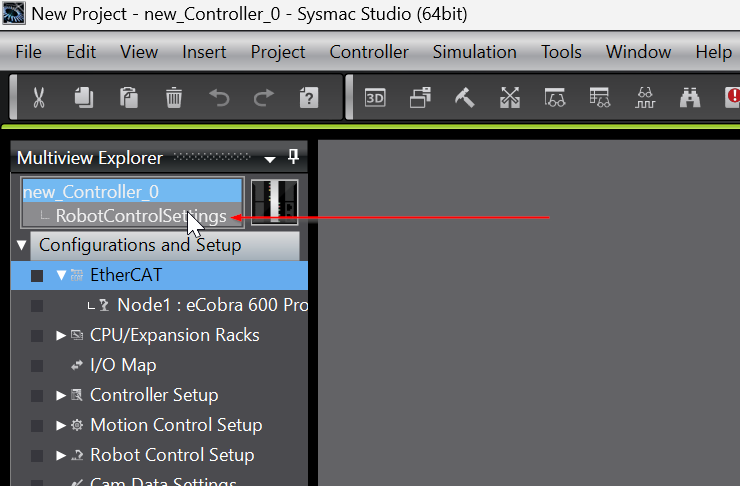The width and height of the screenshot is (740, 486).
Task: Toggle the square beside Robot Control Setup
Action: pyautogui.click(x=37, y=456)
